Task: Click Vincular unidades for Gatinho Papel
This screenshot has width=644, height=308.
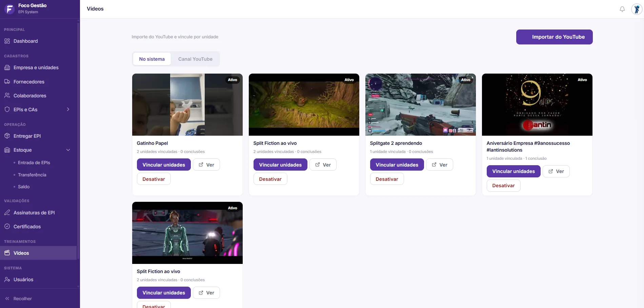Action: pyautogui.click(x=164, y=165)
